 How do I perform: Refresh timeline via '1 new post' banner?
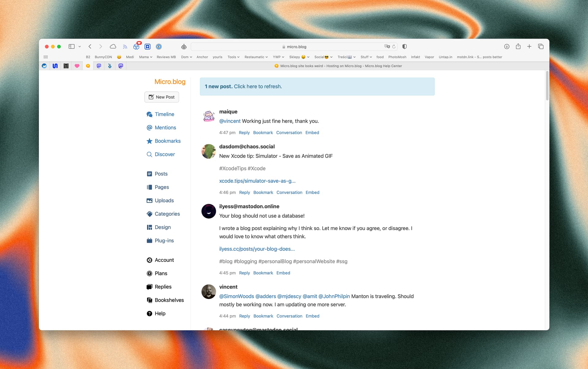tap(317, 87)
